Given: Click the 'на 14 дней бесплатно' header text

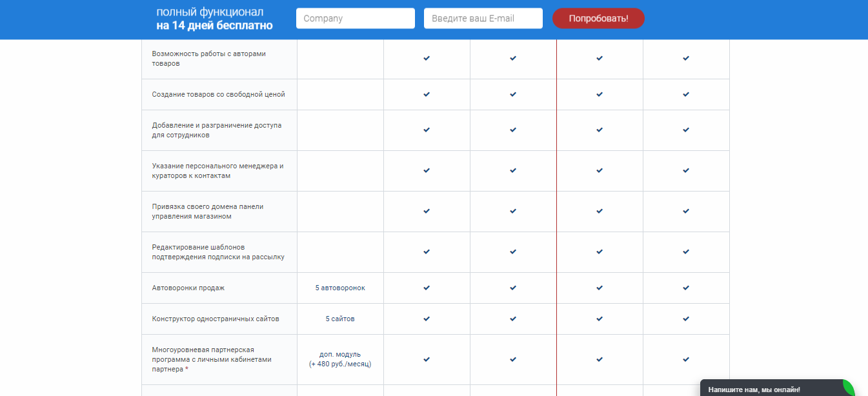Looking at the screenshot, I should click(214, 26).
